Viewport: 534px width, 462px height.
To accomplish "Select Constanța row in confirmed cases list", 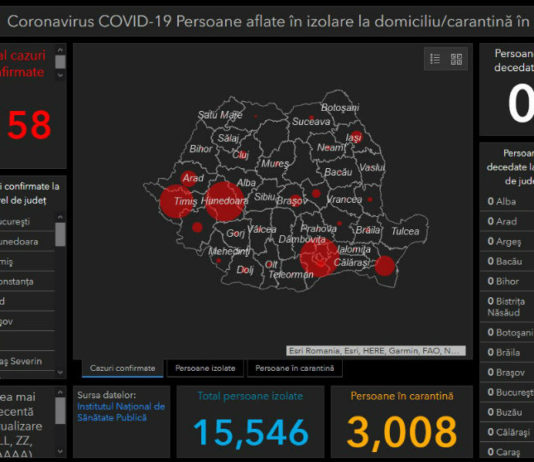I will [x=27, y=282].
